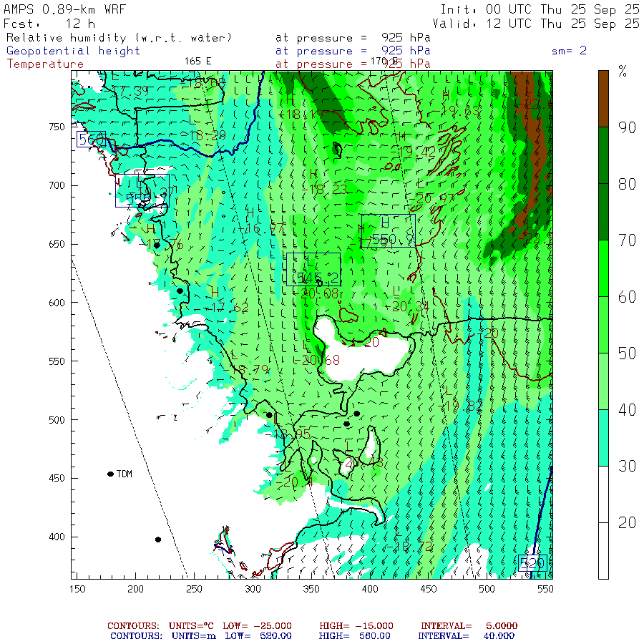Click the -17.39 temperature label
644x644 pixels.
128,91
